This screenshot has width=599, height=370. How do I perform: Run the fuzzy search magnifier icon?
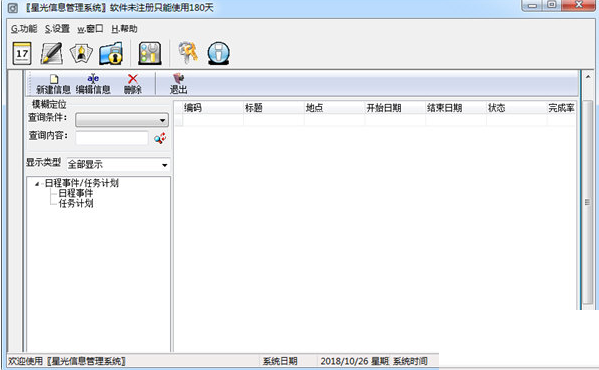coord(160,138)
